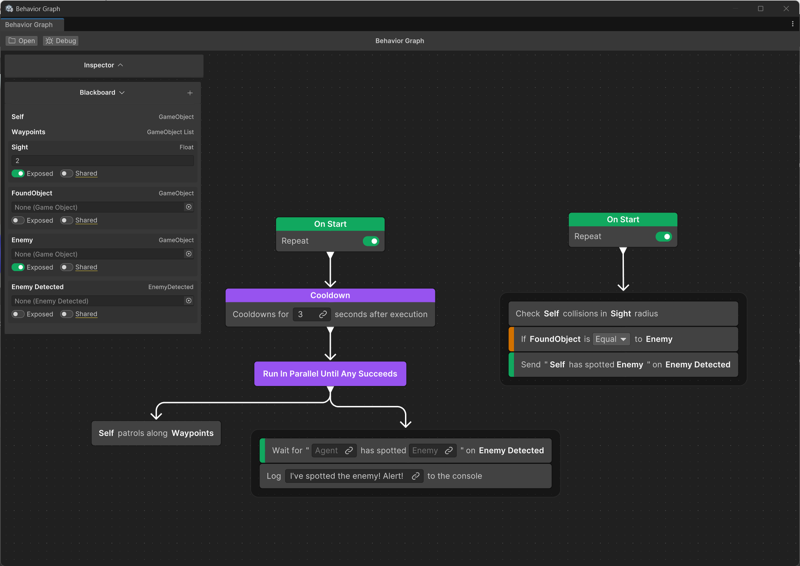
Task: Maximize the Behavior Graph window
Action: (x=760, y=9)
